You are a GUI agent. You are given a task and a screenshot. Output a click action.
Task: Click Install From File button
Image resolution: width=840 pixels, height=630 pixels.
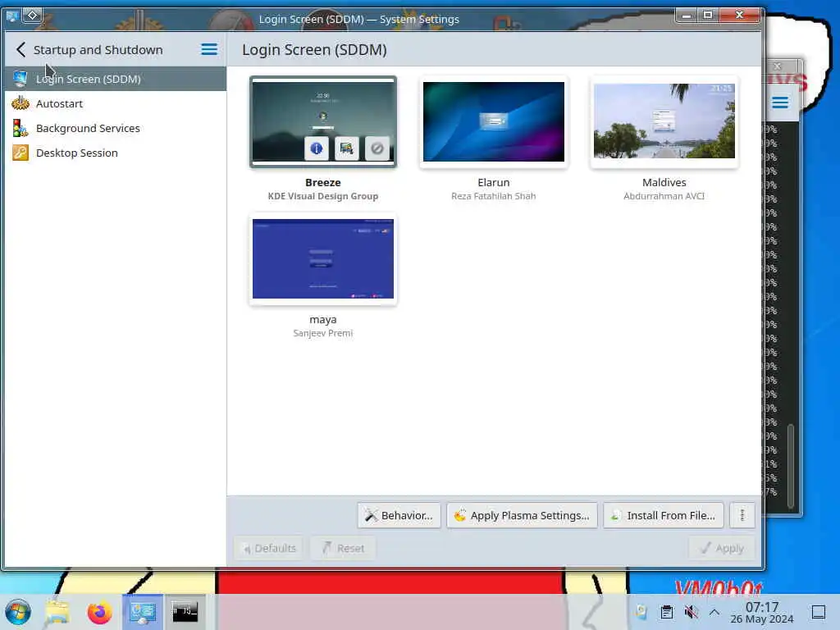[x=663, y=515]
